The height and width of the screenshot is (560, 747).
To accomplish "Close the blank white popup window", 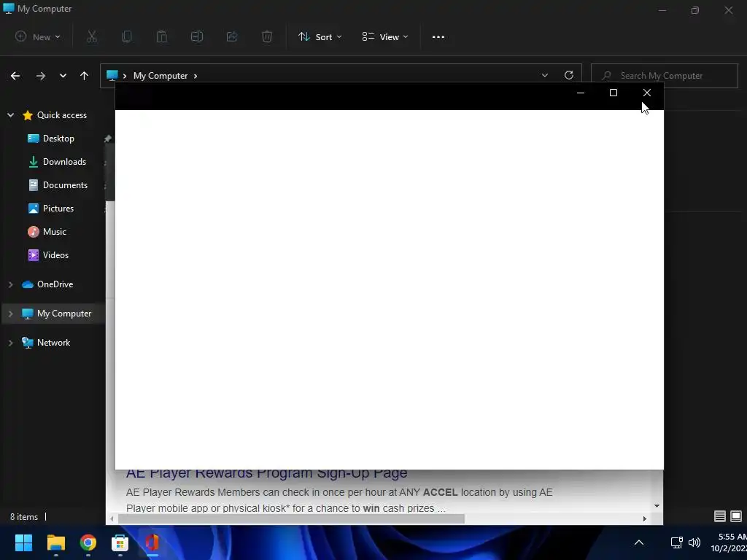I will click(646, 93).
